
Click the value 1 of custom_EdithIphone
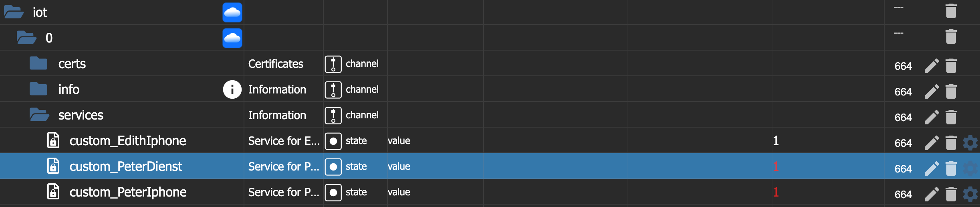(x=776, y=141)
